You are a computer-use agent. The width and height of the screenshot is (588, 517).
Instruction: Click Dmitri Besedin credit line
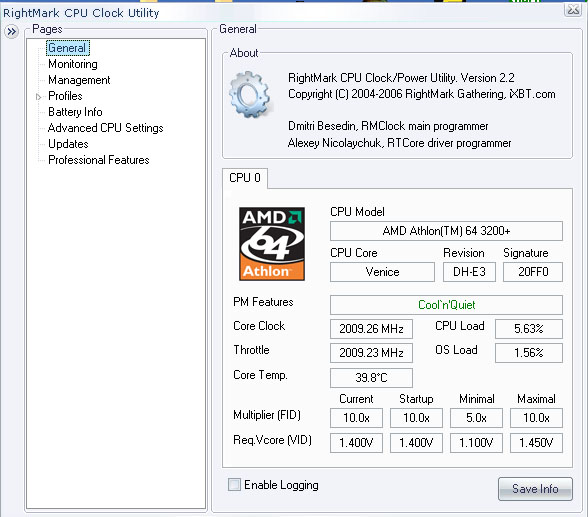pos(388,126)
